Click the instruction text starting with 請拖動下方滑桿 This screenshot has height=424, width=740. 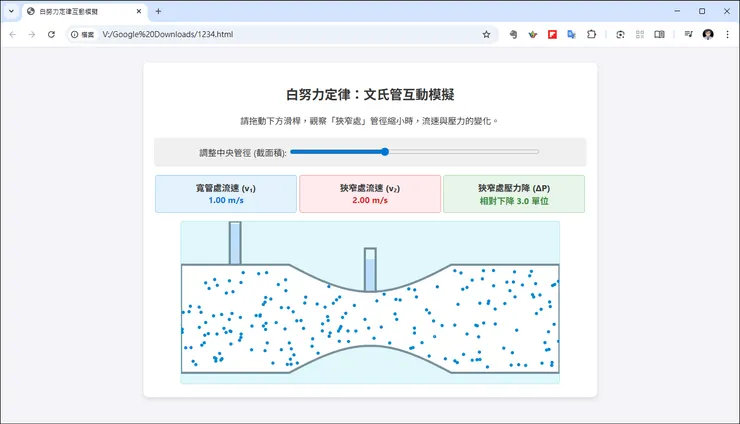pos(370,121)
